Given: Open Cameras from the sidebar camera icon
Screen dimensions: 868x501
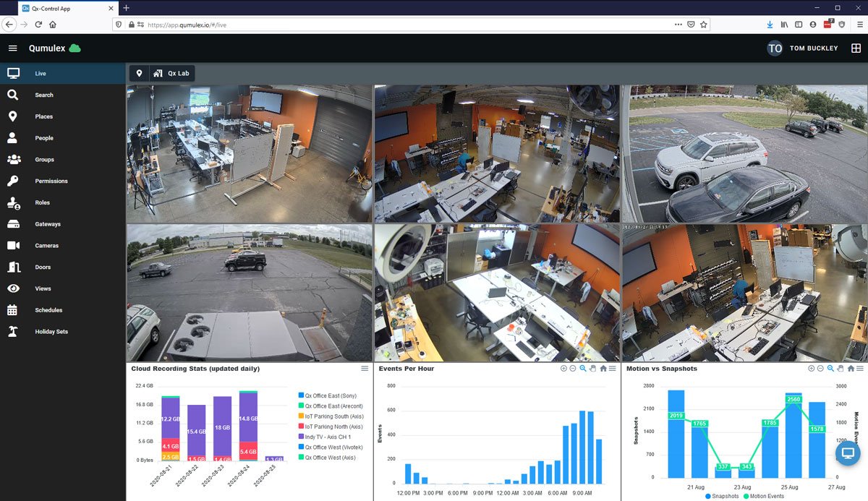Looking at the screenshot, I should pyautogui.click(x=13, y=246).
